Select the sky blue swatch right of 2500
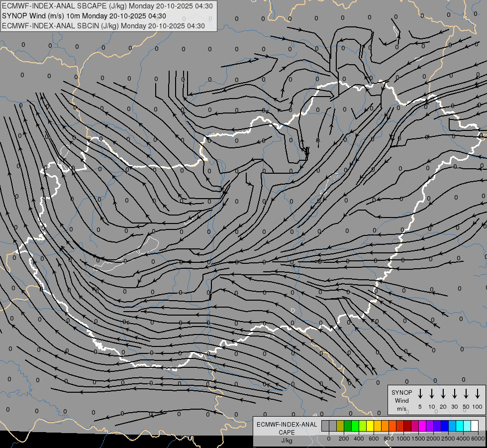 click(x=452, y=426)
